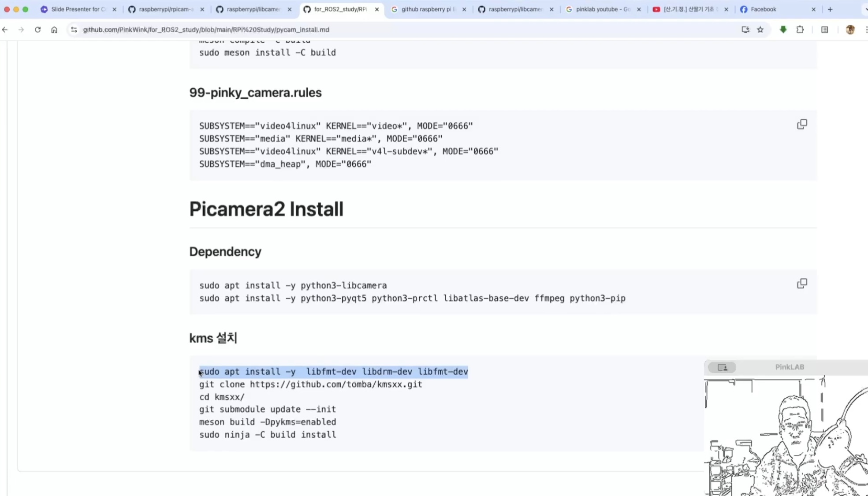Viewport: 868px width, 496px height.
Task: Click the green download extension icon
Action: coord(783,30)
